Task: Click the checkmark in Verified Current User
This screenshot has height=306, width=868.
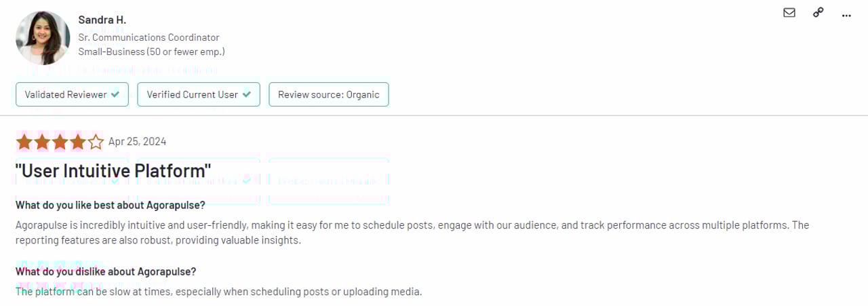Action: (246, 94)
